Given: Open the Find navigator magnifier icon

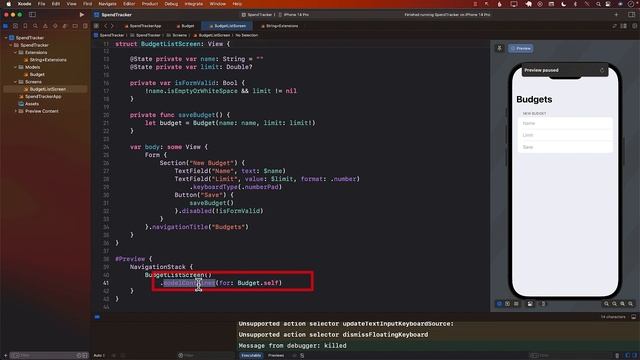Looking at the screenshot, I should coord(36,26).
